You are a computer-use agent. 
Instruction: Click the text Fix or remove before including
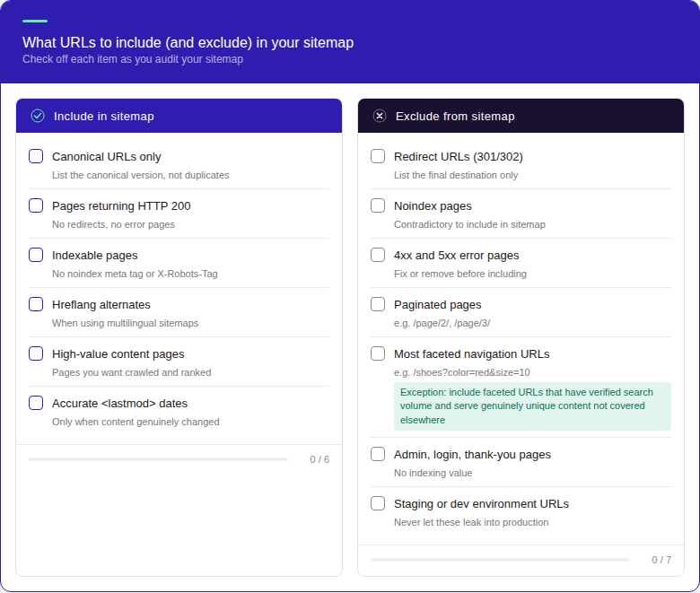click(460, 274)
